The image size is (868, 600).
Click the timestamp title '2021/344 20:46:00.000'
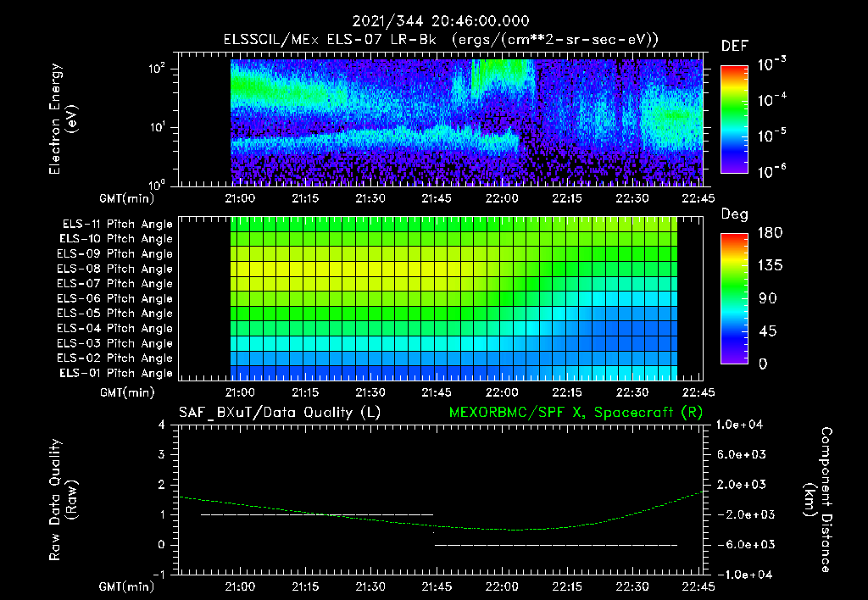pyautogui.click(x=441, y=21)
